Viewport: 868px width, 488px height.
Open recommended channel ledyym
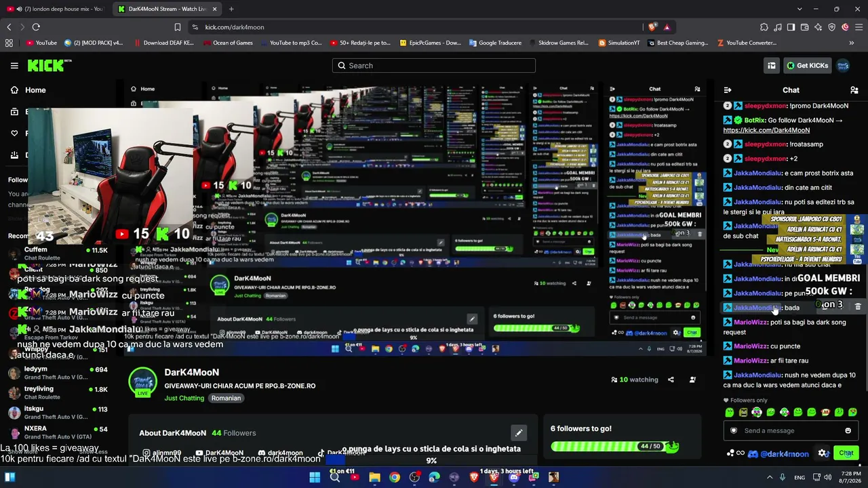(58, 373)
